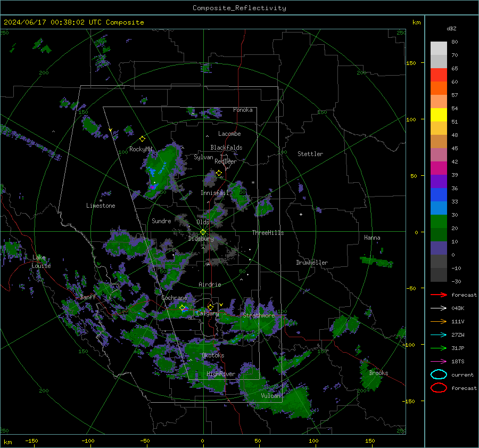Click the Strathmore city label

point(259,315)
